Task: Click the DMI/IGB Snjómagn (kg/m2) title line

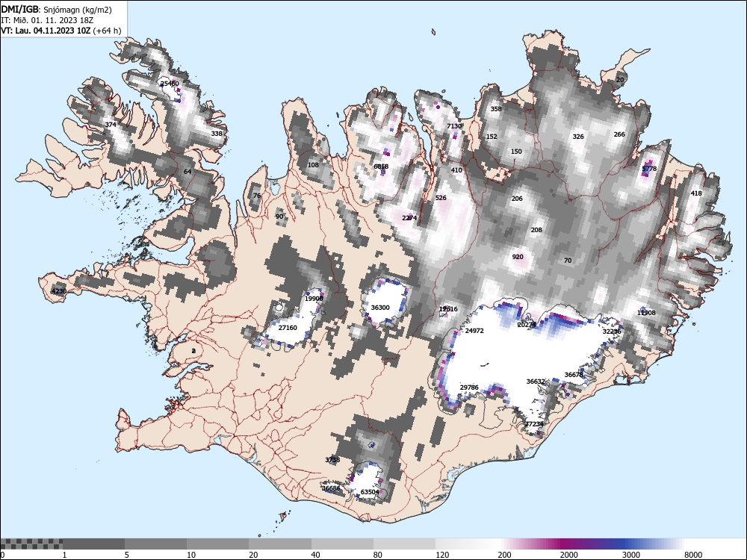Action: 56,10
